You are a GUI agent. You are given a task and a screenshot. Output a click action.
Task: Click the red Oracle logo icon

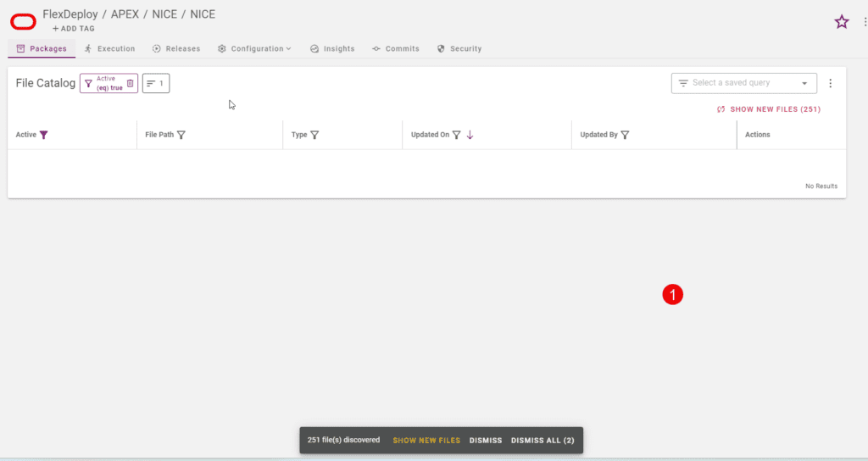23,21
